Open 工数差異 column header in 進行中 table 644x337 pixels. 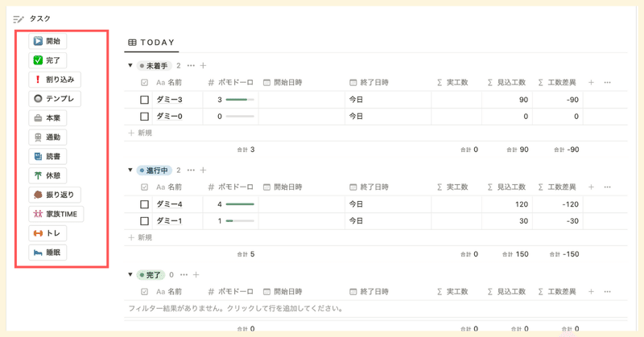click(557, 187)
